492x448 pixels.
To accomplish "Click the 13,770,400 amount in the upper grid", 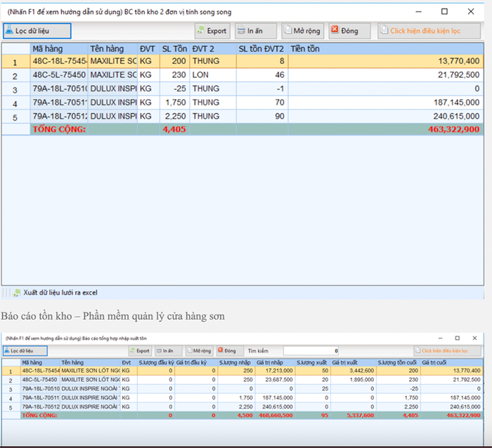I will [386, 61].
